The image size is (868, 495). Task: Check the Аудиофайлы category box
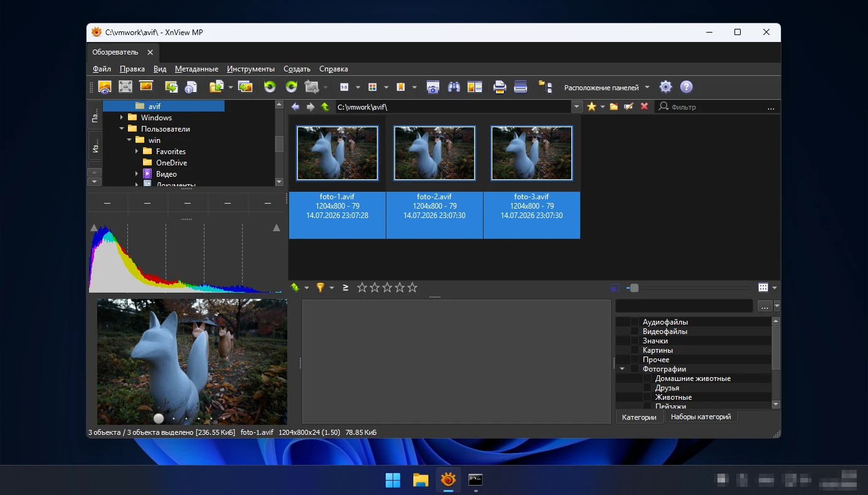(x=635, y=322)
